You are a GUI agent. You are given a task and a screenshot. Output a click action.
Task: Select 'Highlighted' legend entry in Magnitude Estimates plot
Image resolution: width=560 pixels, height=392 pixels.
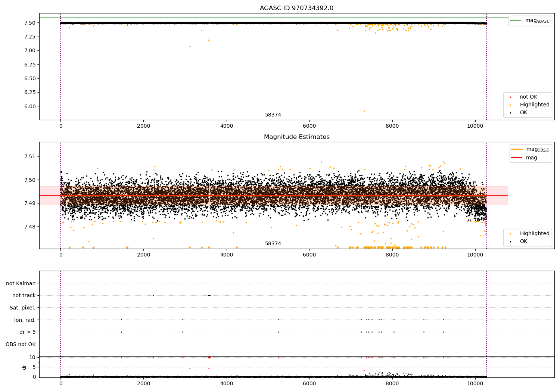coord(534,234)
